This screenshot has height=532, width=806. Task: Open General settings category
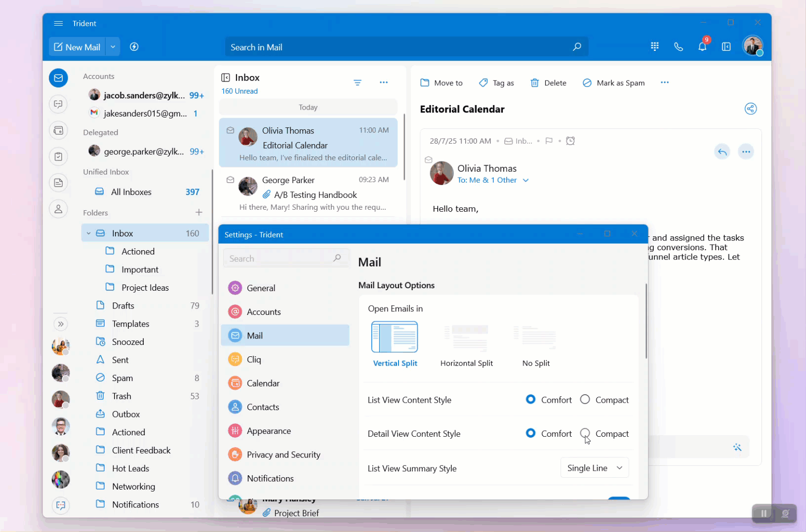click(x=285, y=288)
